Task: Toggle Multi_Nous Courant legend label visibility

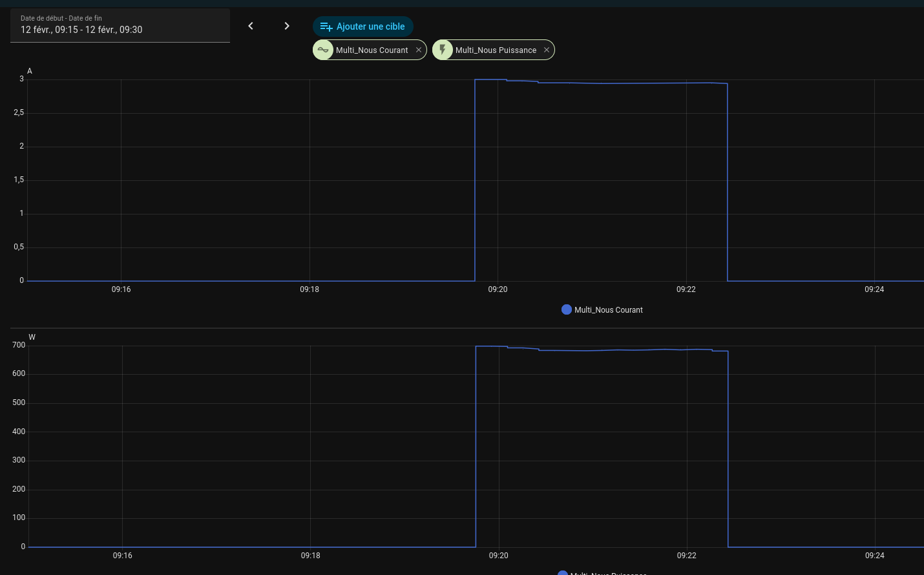Action: (x=608, y=310)
